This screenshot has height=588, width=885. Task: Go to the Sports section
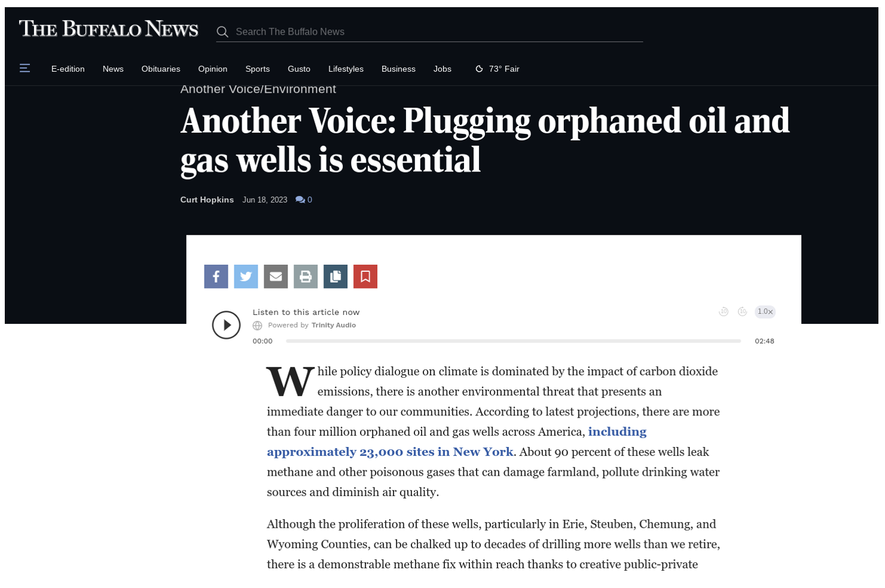pos(258,69)
